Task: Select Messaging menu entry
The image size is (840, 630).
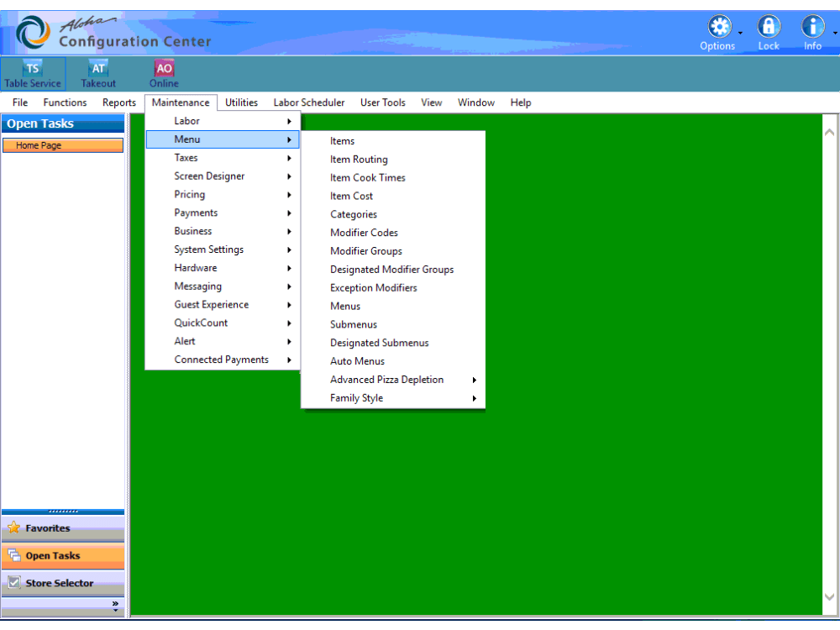Action: click(x=223, y=286)
